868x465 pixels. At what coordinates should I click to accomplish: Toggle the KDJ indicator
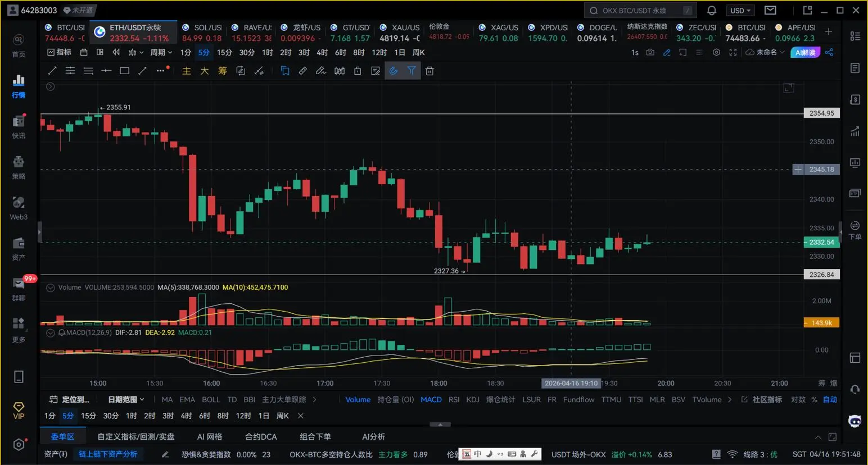473,399
